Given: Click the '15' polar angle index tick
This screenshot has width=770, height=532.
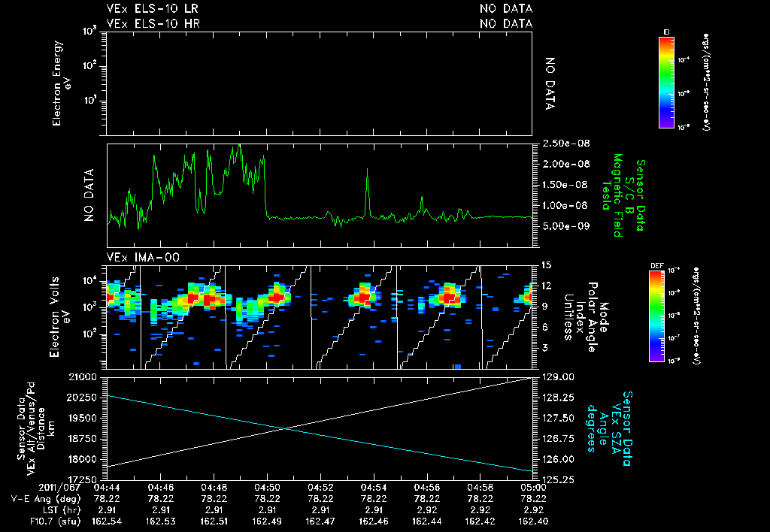Looking at the screenshot, I should point(547,265).
